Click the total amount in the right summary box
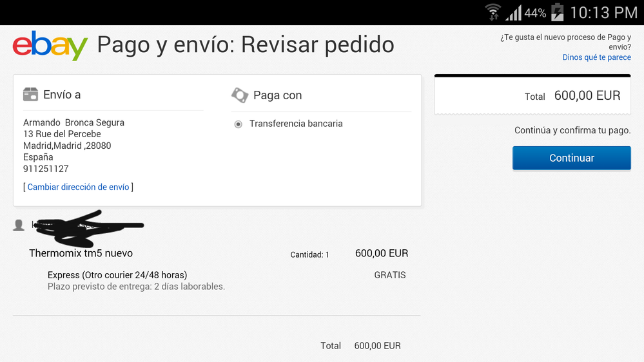 [587, 95]
